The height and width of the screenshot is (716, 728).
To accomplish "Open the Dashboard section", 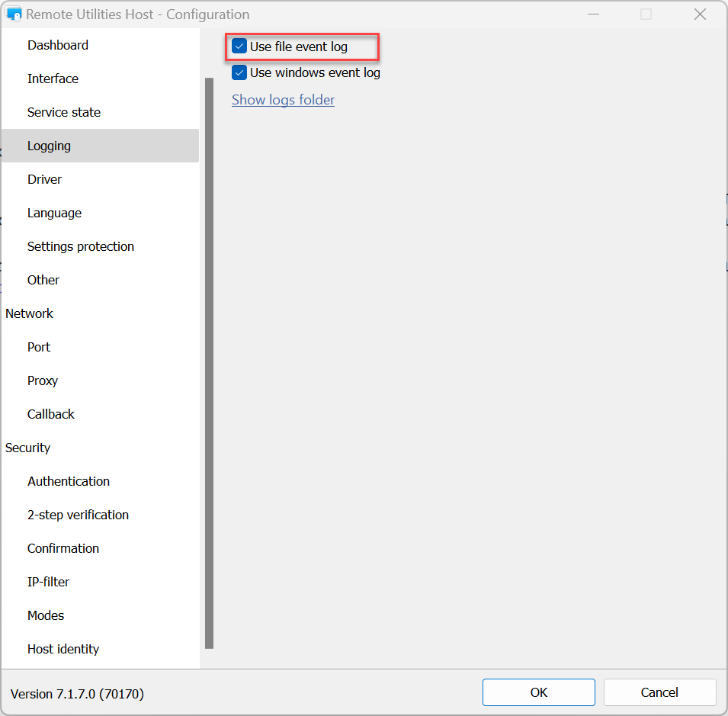I will (x=101, y=45).
